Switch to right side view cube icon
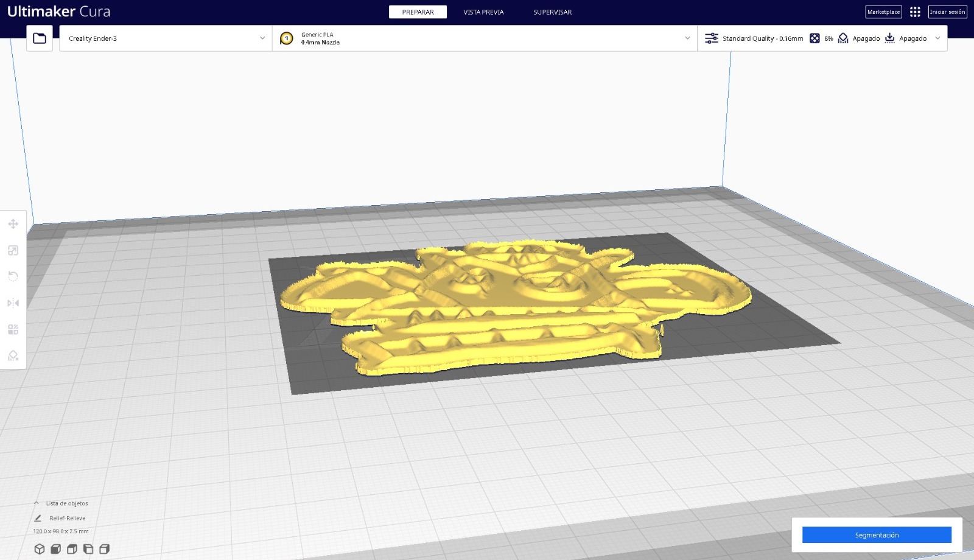 click(x=104, y=549)
